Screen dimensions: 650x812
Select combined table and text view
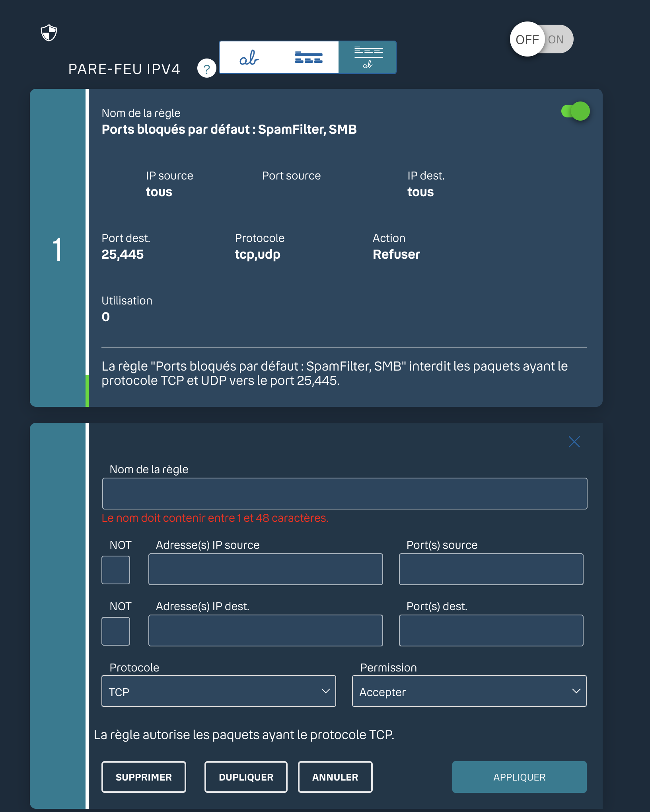coord(368,58)
